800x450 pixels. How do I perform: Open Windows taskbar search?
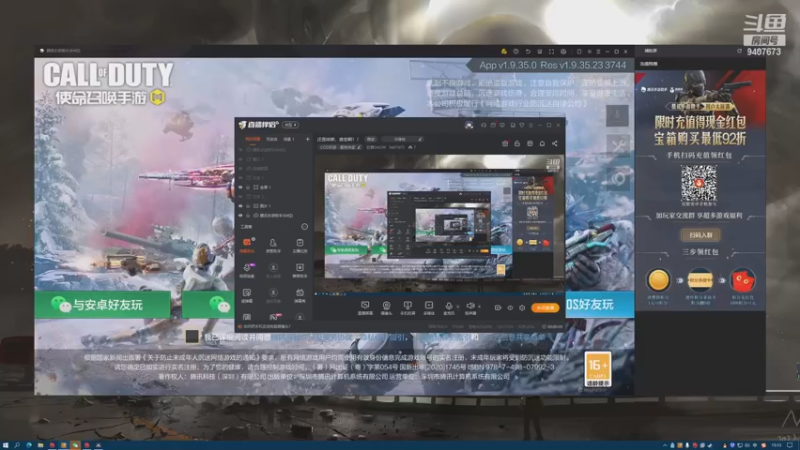pos(17,445)
